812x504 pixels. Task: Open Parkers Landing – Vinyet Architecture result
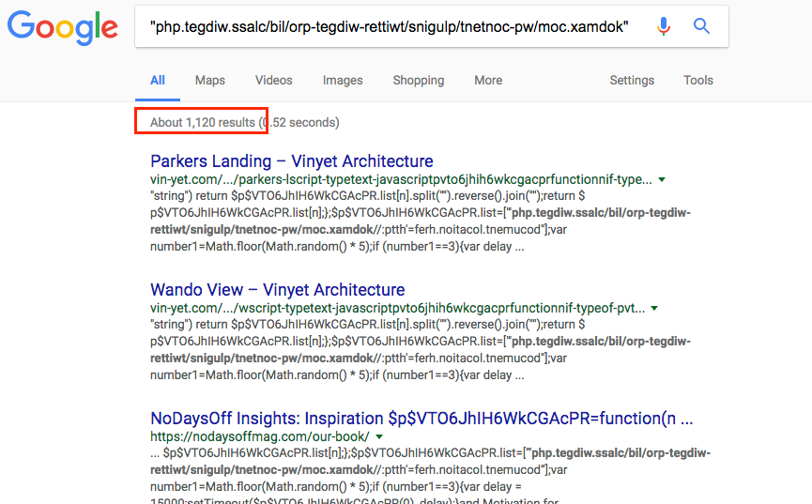coord(292,161)
